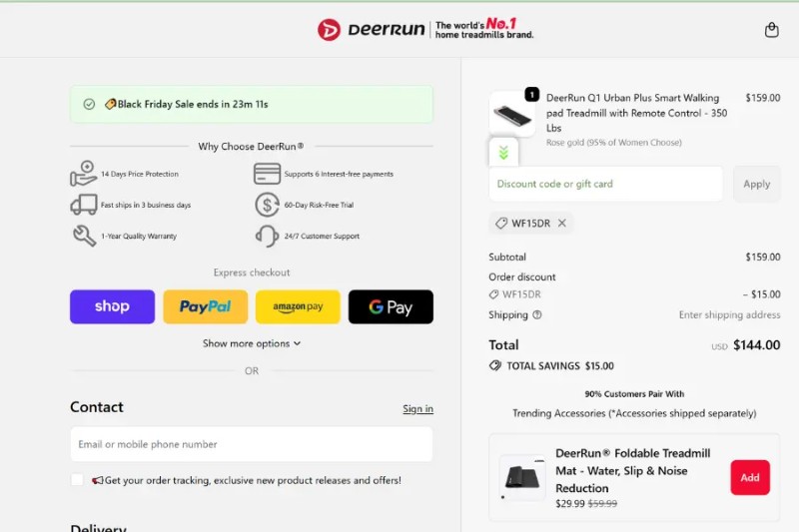The image size is (799, 532).
Task: Pay with Google Pay button
Action: 391,307
